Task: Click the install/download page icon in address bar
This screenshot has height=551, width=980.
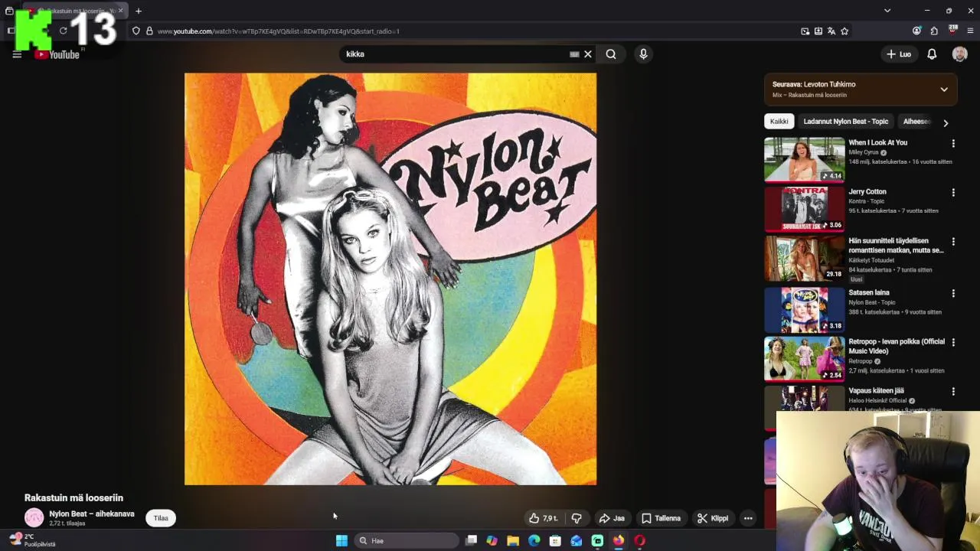Action: coord(818,31)
